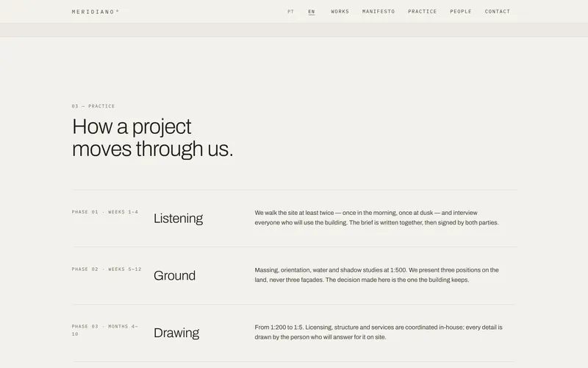
Task: Switch language to PT
Action: (290, 12)
